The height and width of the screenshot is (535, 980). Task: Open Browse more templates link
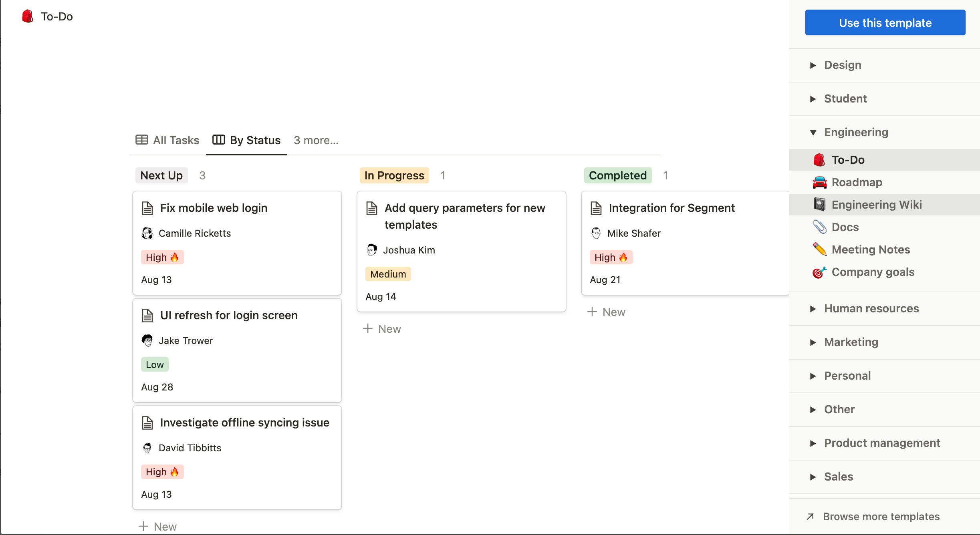point(881,517)
